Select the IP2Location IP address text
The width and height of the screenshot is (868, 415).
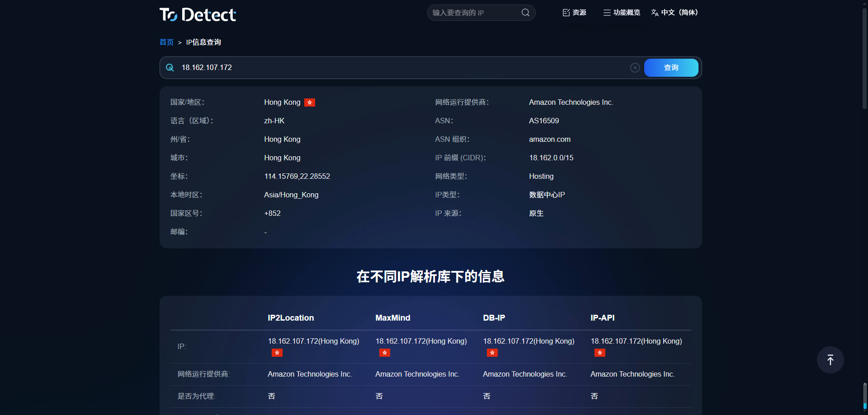[313, 341]
